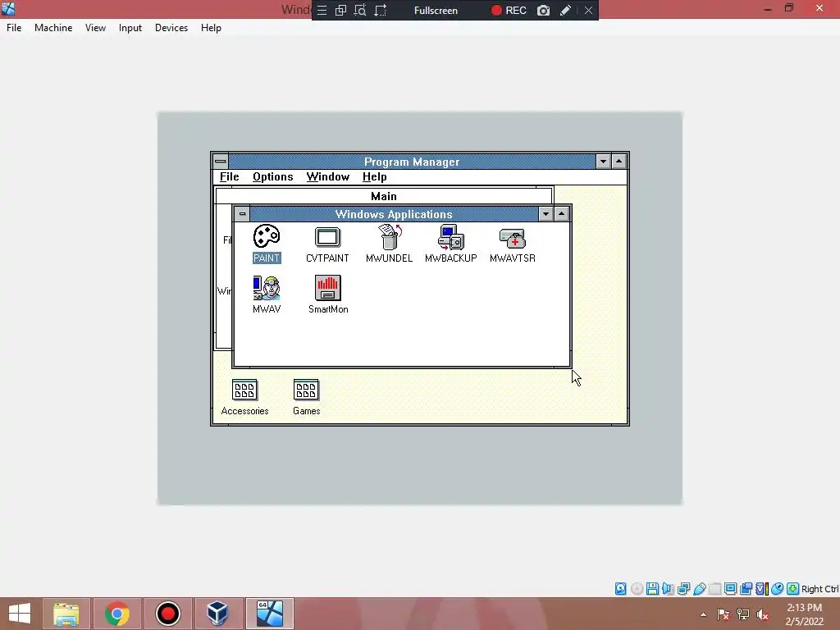The width and height of the screenshot is (840, 630).
Task: Switch to the running VM taskbar icon
Action: pos(269,614)
